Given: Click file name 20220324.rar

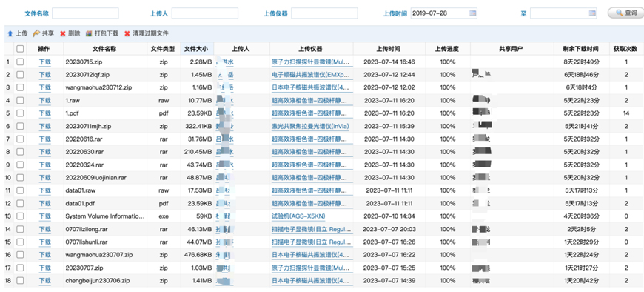Looking at the screenshot, I should 84,165.
